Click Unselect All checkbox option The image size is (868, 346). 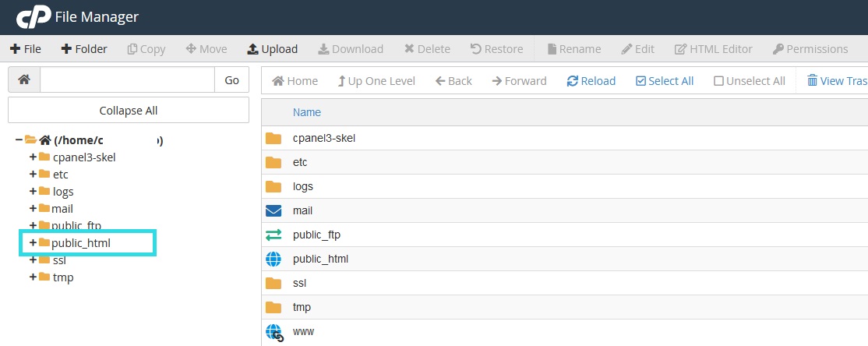(750, 81)
